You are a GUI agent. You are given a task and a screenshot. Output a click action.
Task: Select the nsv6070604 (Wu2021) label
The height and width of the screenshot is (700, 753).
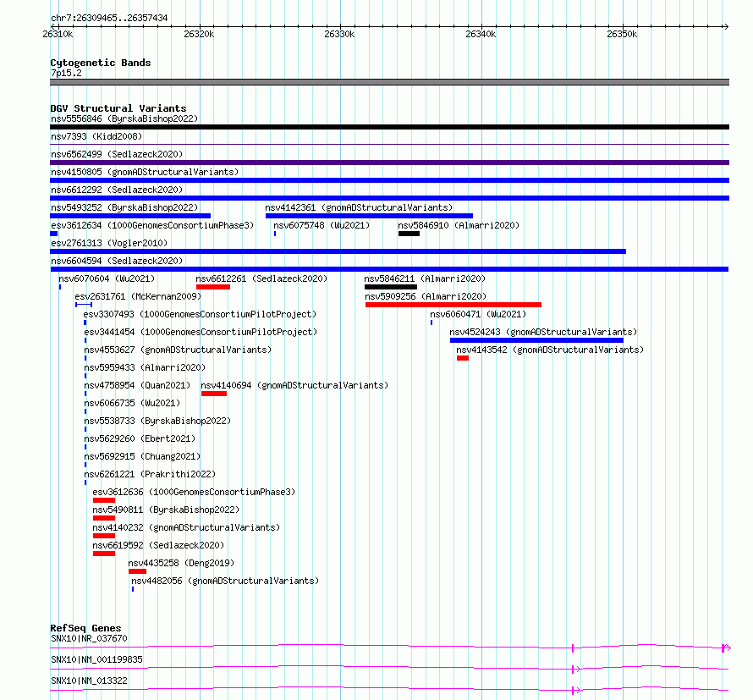pos(107,278)
